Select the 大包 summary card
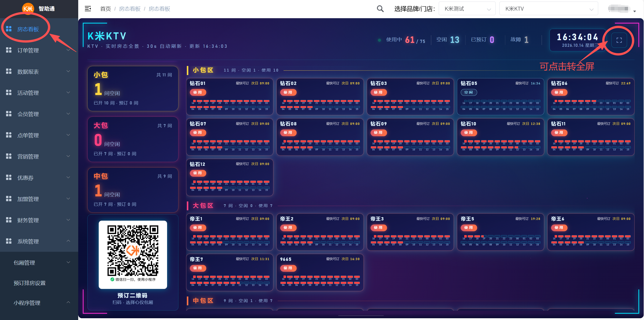The image size is (644, 320). click(x=133, y=139)
